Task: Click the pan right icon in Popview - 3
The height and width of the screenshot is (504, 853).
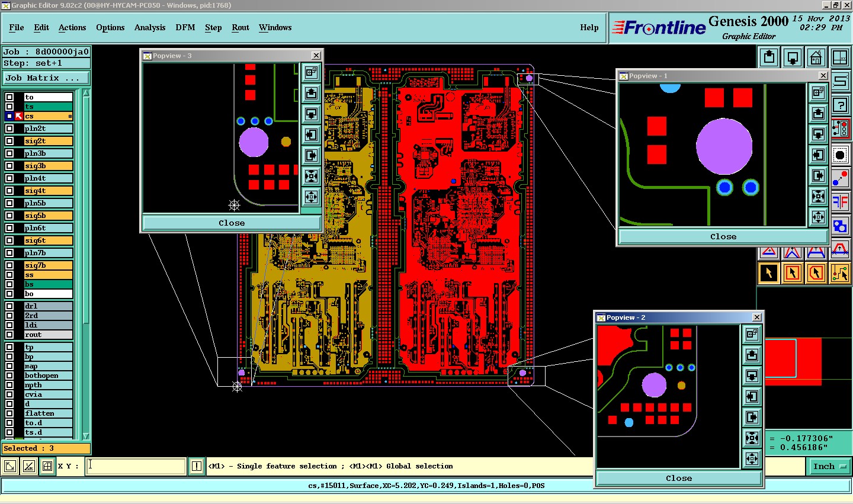Action: (311, 156)
